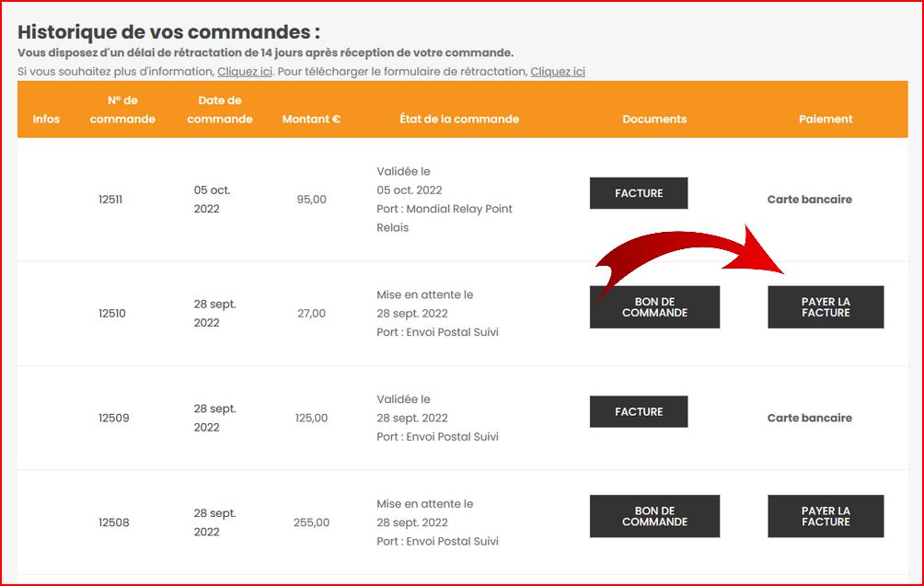The image size is (924, 586).
Task: Click PAYER LA FACTURE for order 12510
Action: [x=825, y=307]
